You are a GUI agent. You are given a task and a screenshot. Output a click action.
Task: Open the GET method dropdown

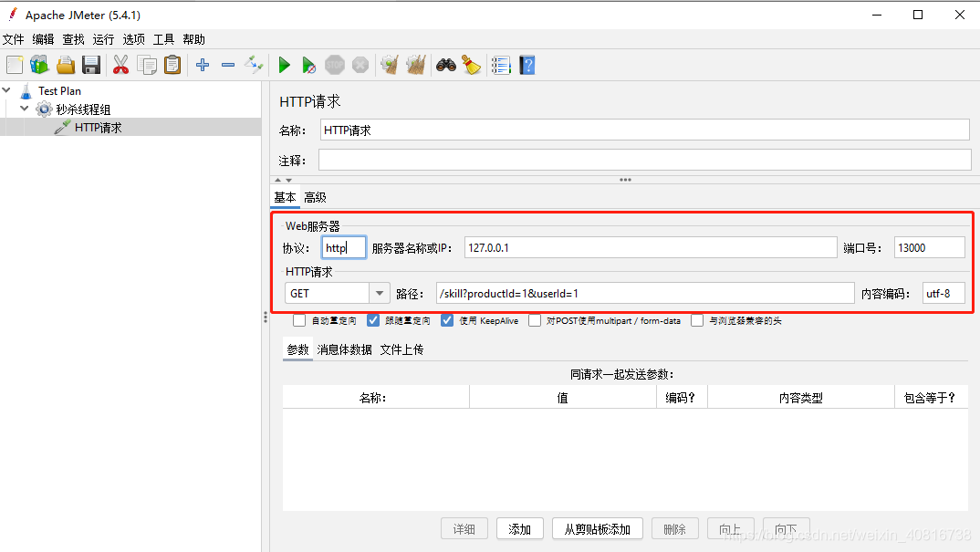[x=380, y=293]
